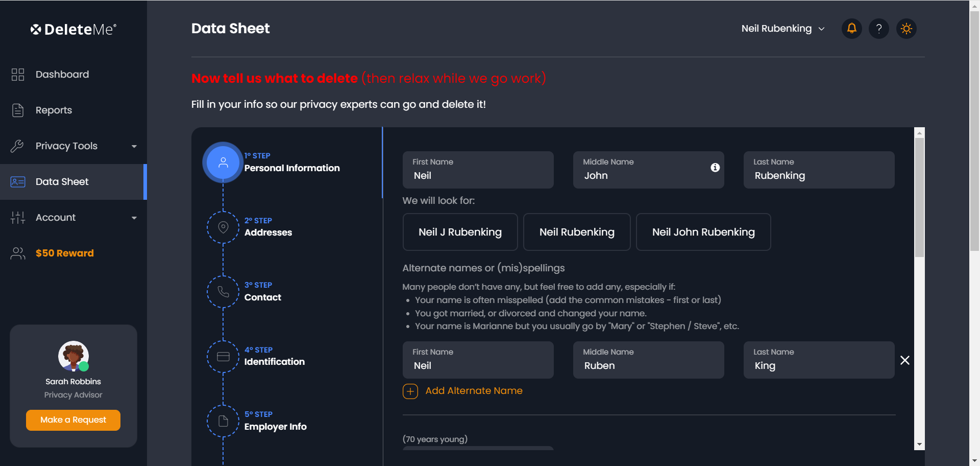This screenshot has height=466, width=980.
Task: Click the Addresses location pin icon
Action: [223, 227]
